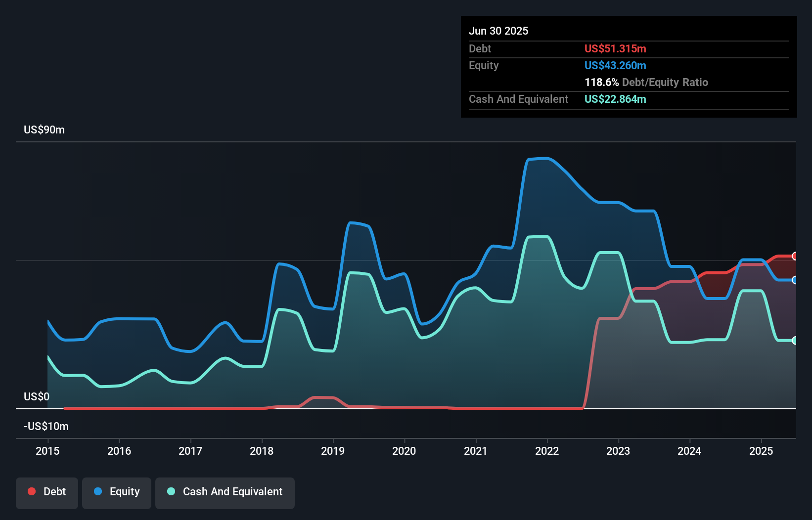This screenshot has width=812, height=520.
Task: Toggle the Equity series visibility in the legend
Action: pyautogui.click(x=116, y=492)
